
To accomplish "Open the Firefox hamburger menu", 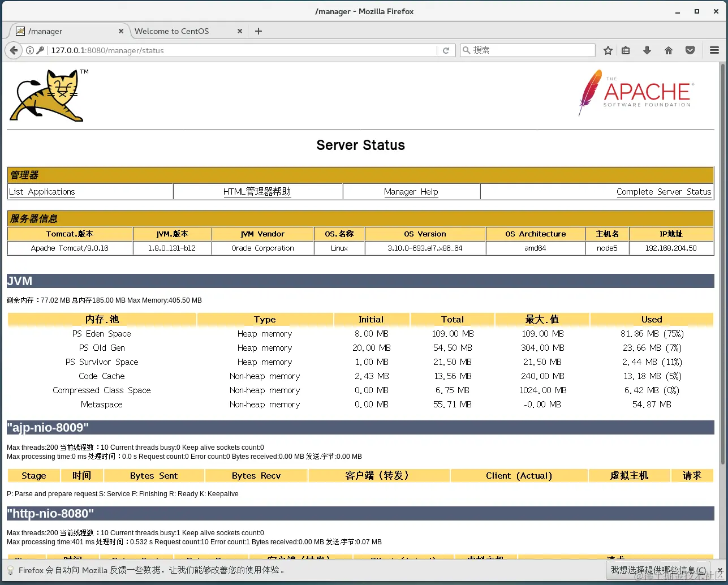I will click(714, 50).
